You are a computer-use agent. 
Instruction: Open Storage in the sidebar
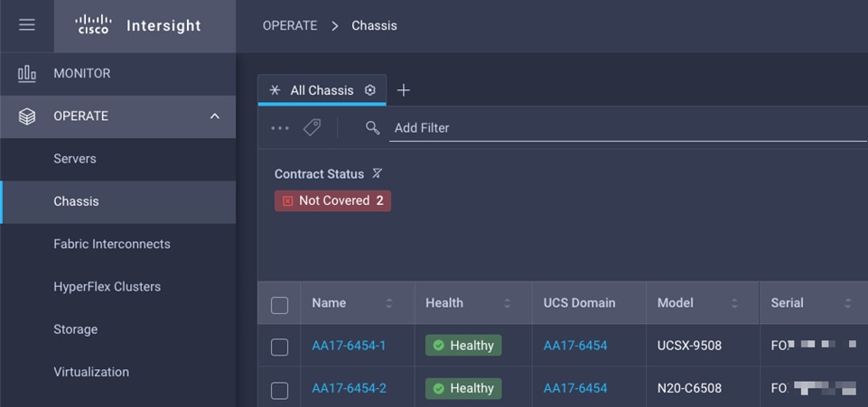[118, 329]
